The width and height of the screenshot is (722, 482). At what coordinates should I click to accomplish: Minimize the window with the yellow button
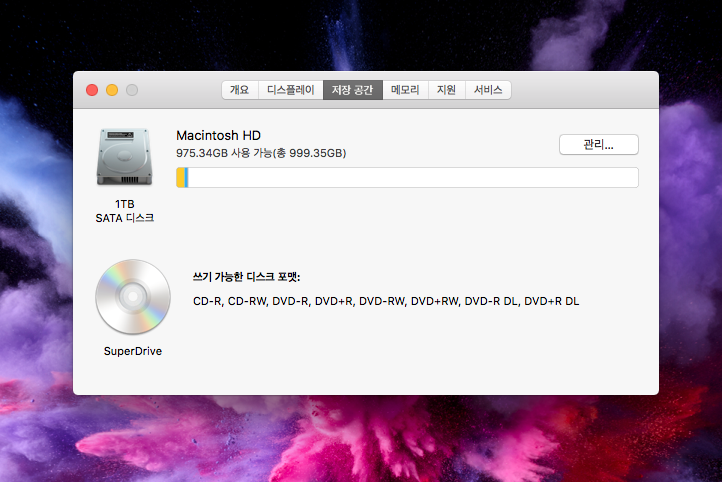coord(112,90)
